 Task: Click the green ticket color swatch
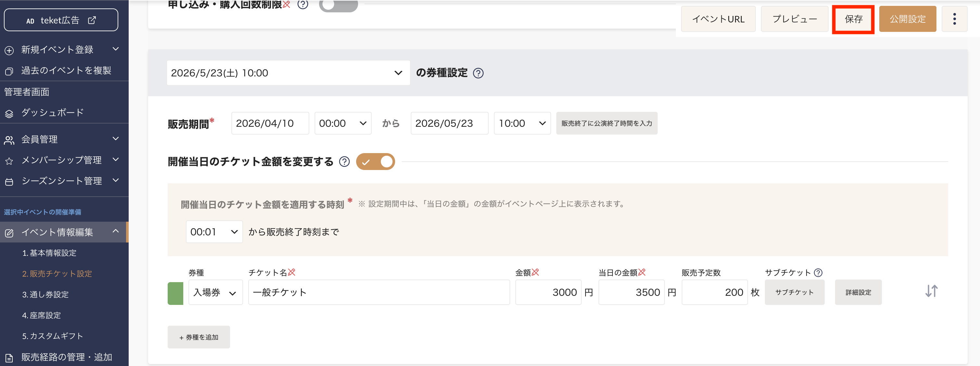point(175,293)
